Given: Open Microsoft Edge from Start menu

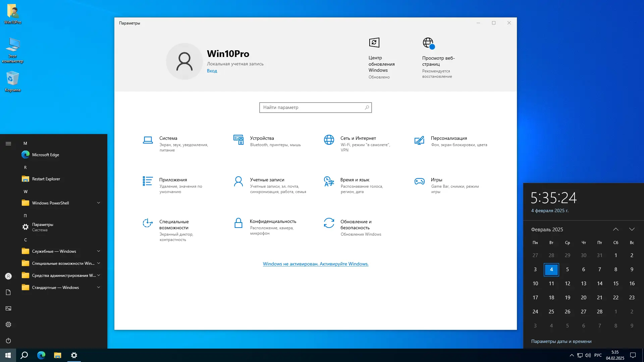Looking at the screenshot, I should click(46, 155).
